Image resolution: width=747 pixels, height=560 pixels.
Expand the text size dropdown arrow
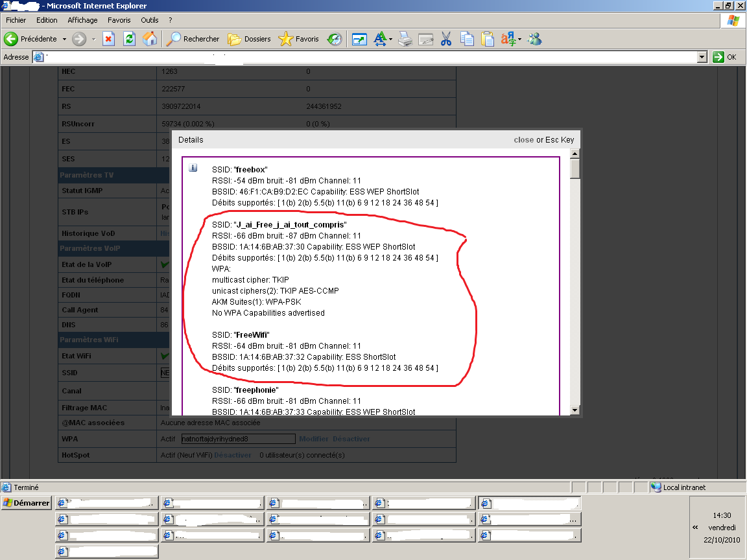(390, 39)
